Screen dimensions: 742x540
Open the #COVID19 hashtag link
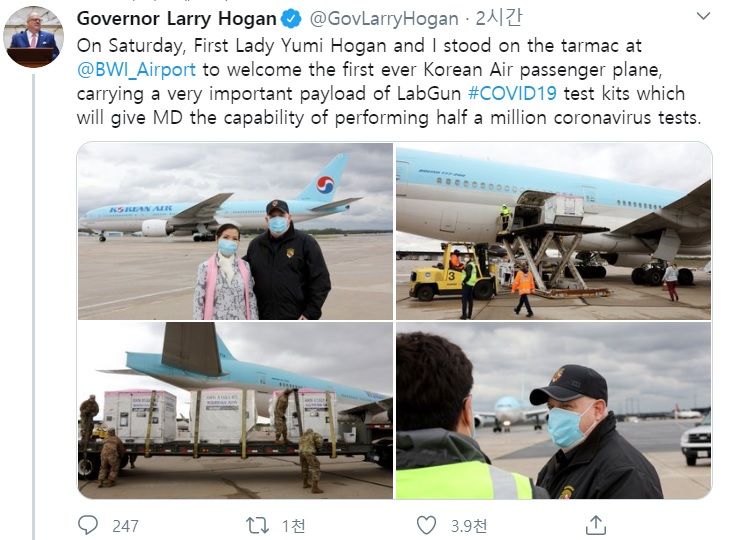[512, 93]
